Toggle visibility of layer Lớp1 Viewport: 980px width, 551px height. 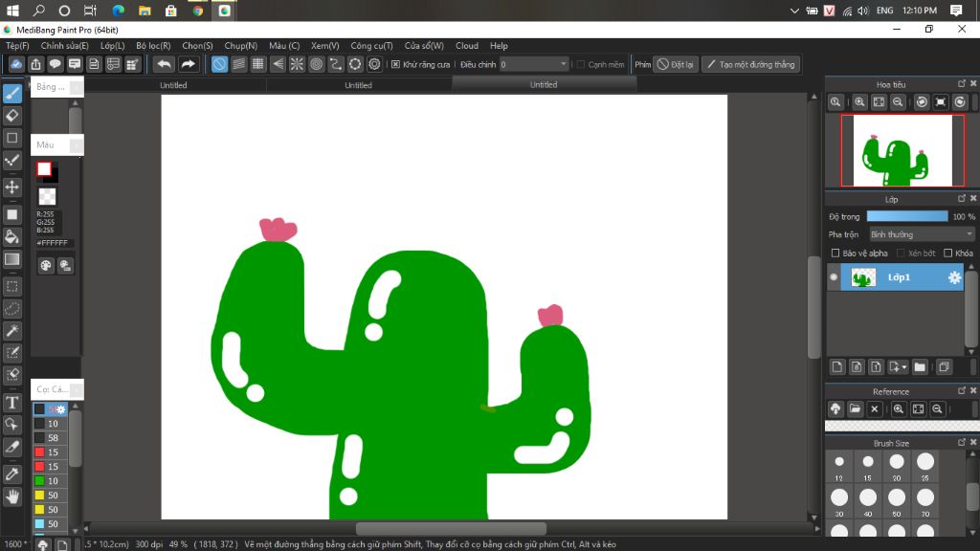[x=834, y=277]
